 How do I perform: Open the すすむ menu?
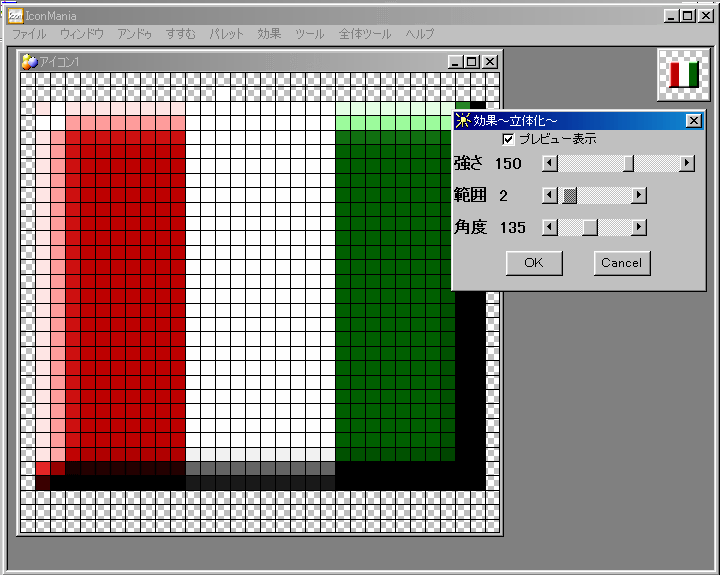180,34
